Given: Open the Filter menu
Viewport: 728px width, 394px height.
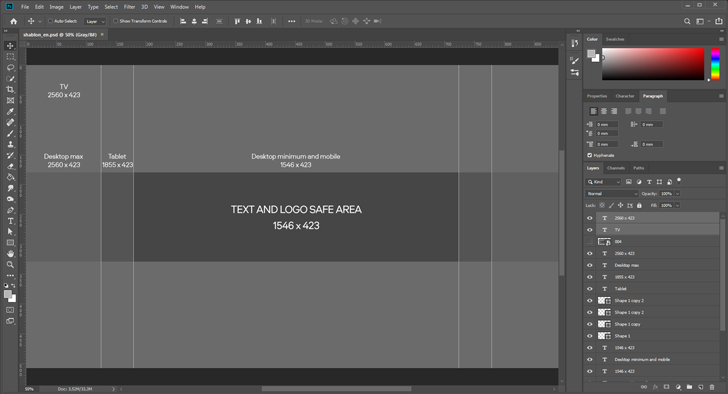Looking at the screenshot, I should click(130, 7).
